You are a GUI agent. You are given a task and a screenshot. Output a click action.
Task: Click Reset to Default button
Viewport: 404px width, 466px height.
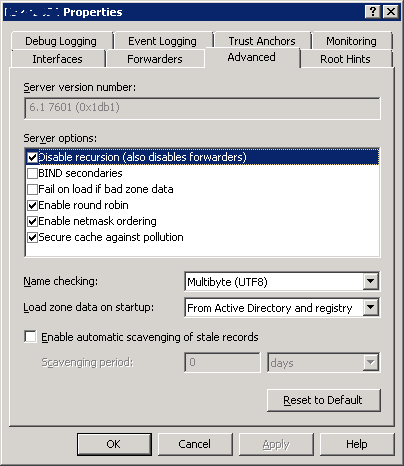(x=323, y=400)
